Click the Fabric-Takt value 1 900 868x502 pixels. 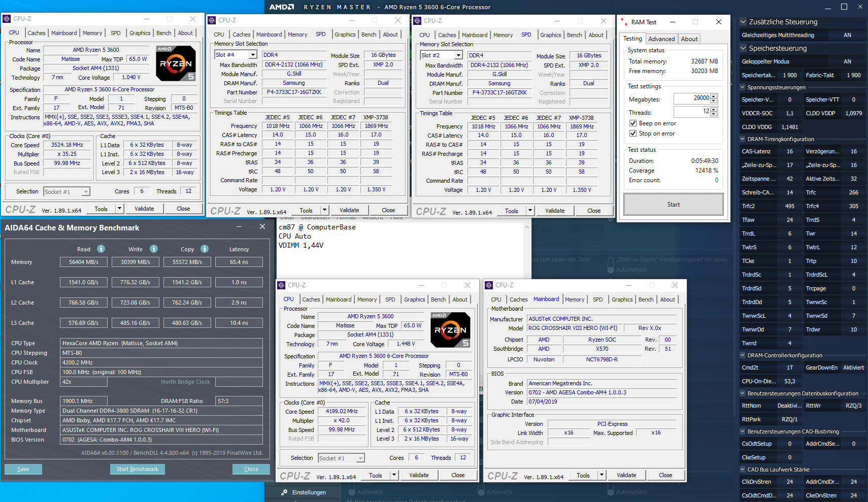[853, 75]
